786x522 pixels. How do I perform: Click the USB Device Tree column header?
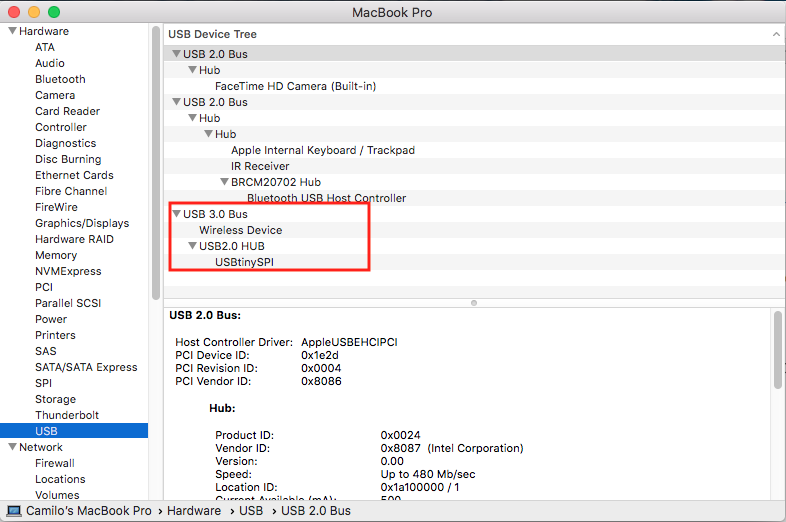[x=474, y=34]
